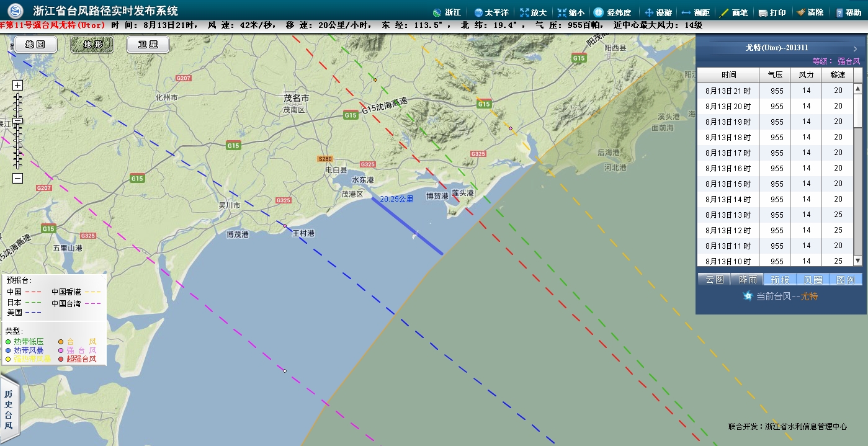
Task: Expand the 历史台风 side panel
Action: [x=9, y=409]
